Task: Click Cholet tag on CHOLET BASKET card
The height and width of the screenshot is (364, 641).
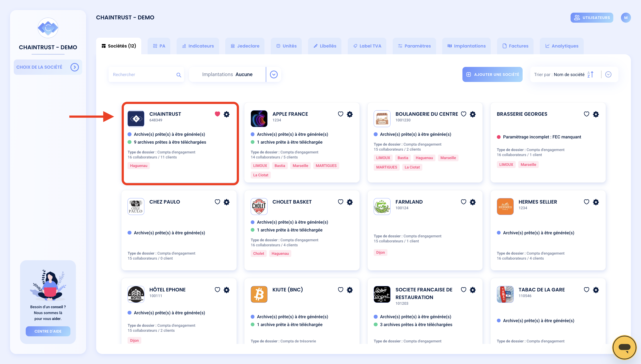Action: coord(259,253)
